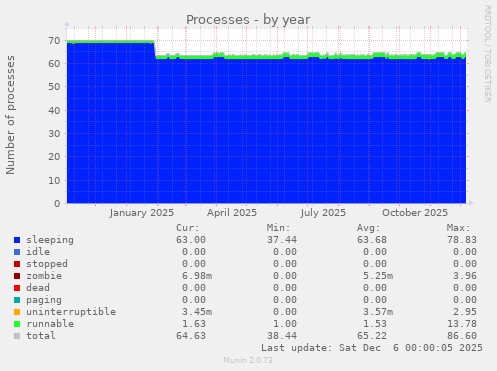The image size is (497, 371).
Task: Select the 'dead' legend label
Action: tap(38, 288)
